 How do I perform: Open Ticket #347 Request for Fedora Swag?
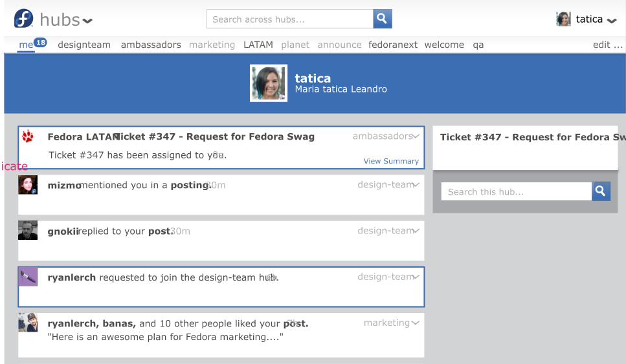(x=214, y=137)
